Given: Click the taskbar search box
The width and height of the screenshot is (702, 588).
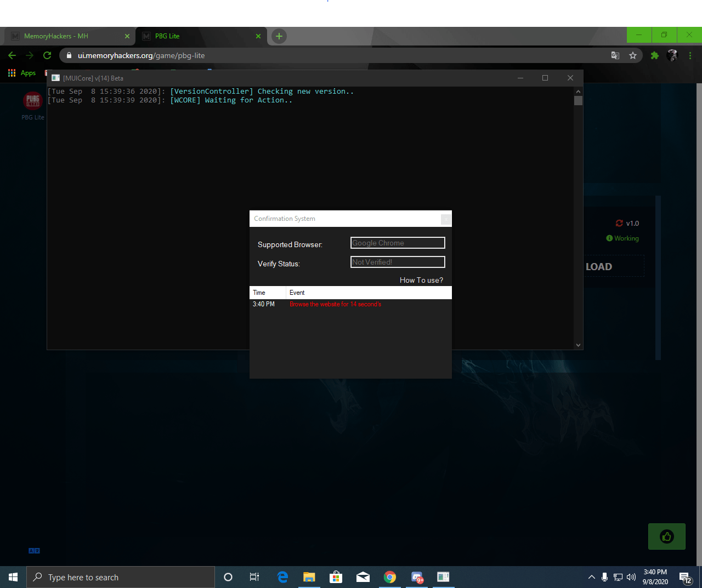Looking at the screenshot, I should (x=121, y=577).
